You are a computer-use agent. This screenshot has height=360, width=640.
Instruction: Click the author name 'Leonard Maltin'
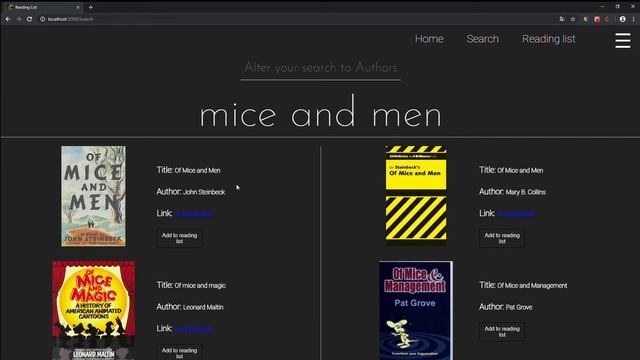(203, 307)
